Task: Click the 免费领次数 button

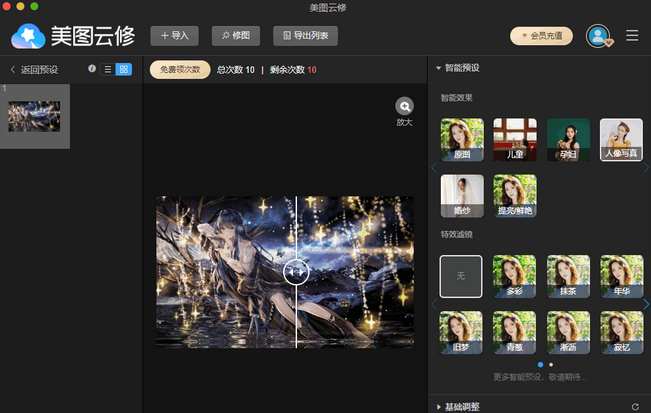Action: [180, 70]
